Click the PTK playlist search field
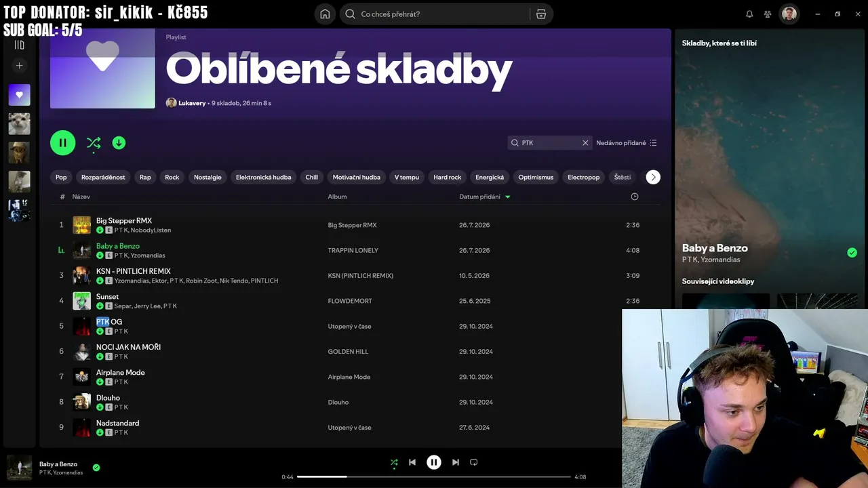Image resolution: width=868 pixels, height=488 pixels. tap(550, 143)
